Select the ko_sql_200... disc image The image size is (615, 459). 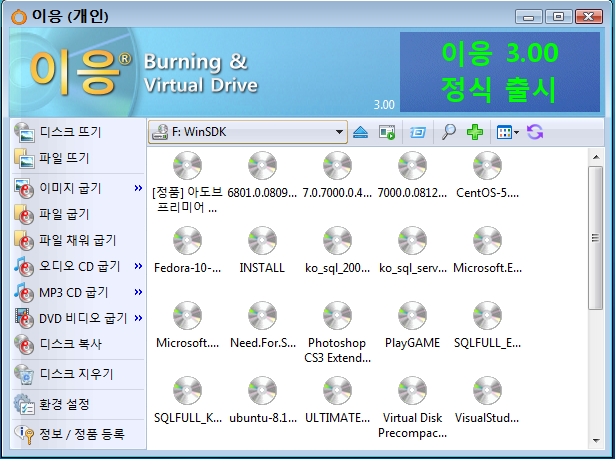pos(337,250)
